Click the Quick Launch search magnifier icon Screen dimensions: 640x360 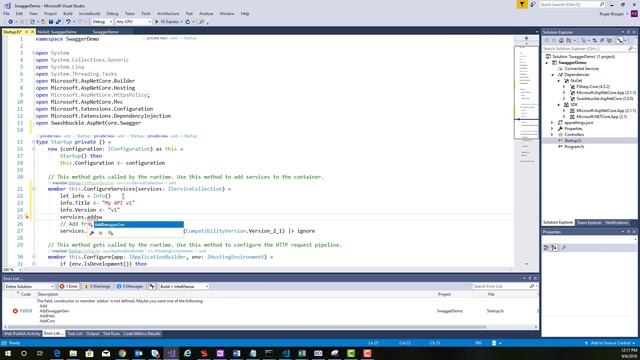coord(602,4)
